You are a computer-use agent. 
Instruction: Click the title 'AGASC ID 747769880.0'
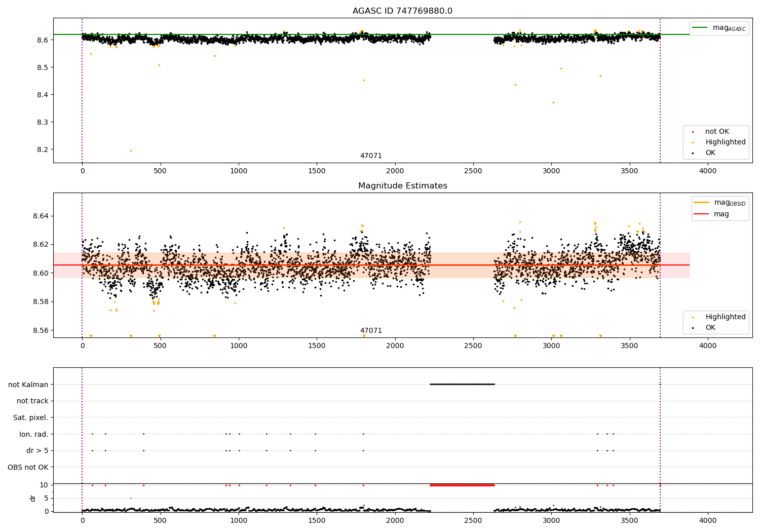[x=402, y=11]
